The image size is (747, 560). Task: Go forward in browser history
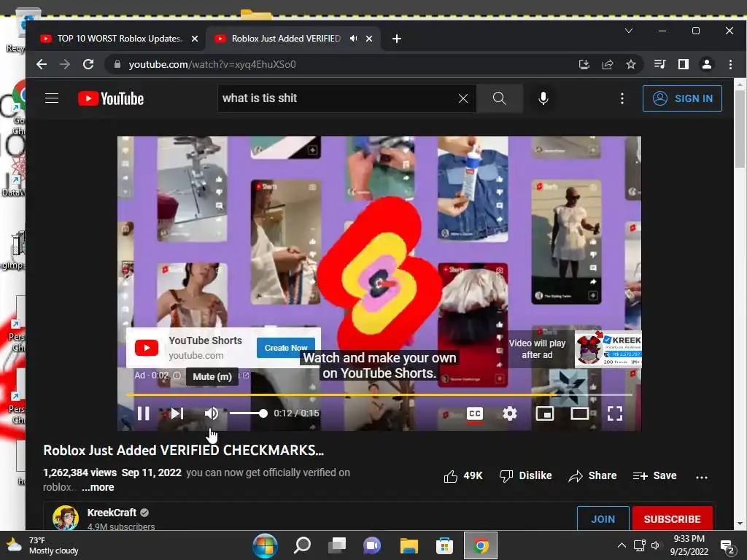click(65, 64)
